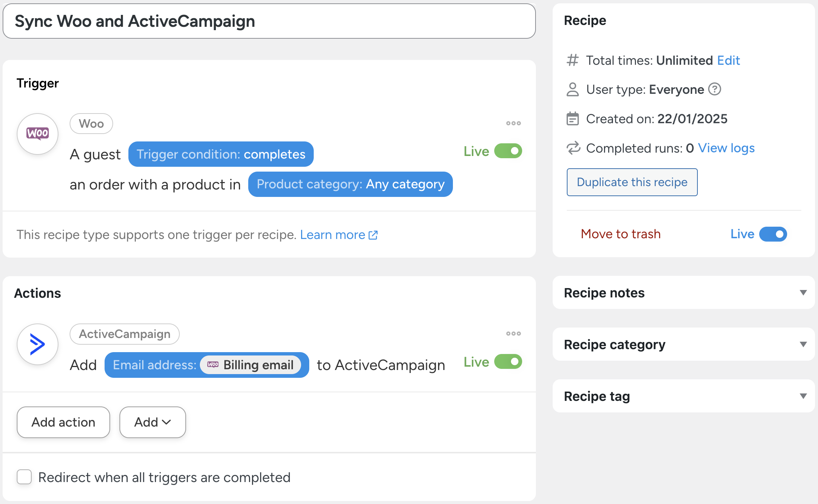This screenshot has height=504, width=818.
Task: Click the user icon beside User type
Action: pos(572,89)
